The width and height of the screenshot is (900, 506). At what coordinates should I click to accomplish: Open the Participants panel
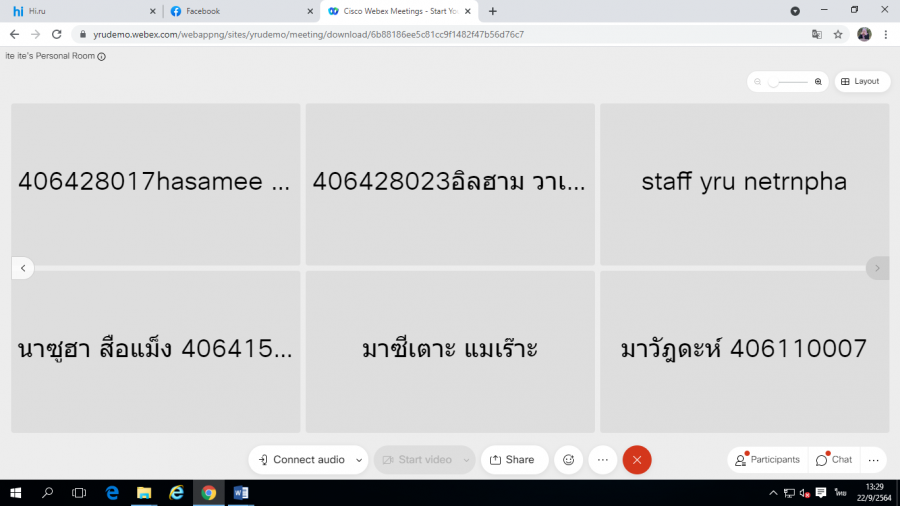point(768,460)
